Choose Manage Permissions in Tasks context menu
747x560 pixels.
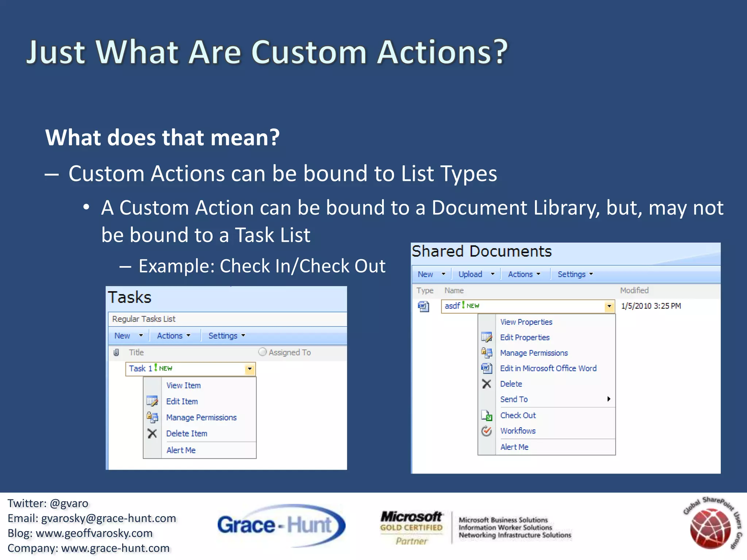tap(201, 417)
